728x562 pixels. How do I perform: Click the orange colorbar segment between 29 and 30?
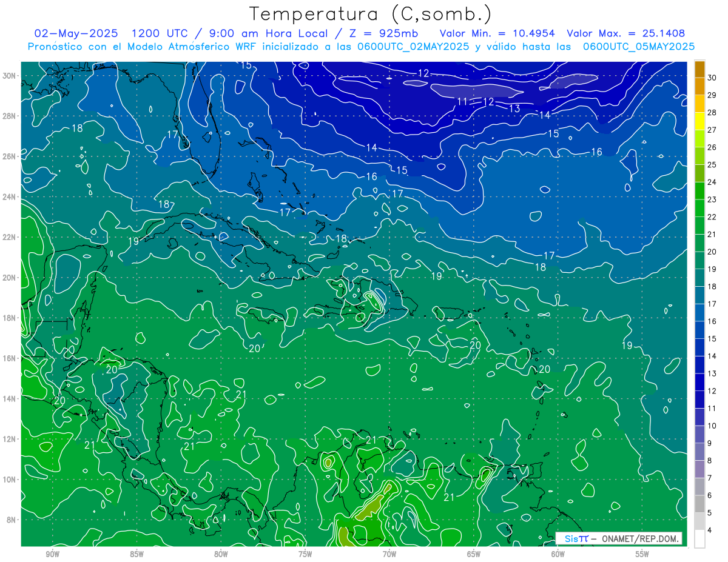coord(699,87)
